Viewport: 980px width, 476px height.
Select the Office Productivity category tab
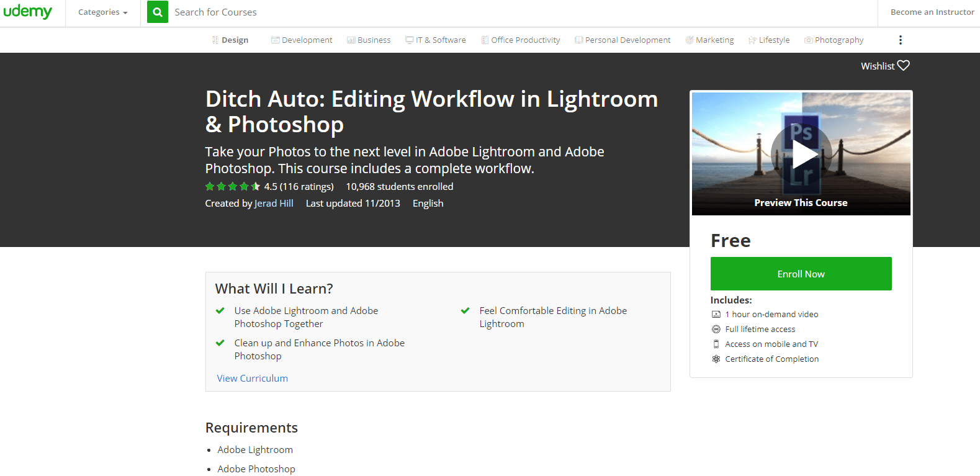coord(521,40)
